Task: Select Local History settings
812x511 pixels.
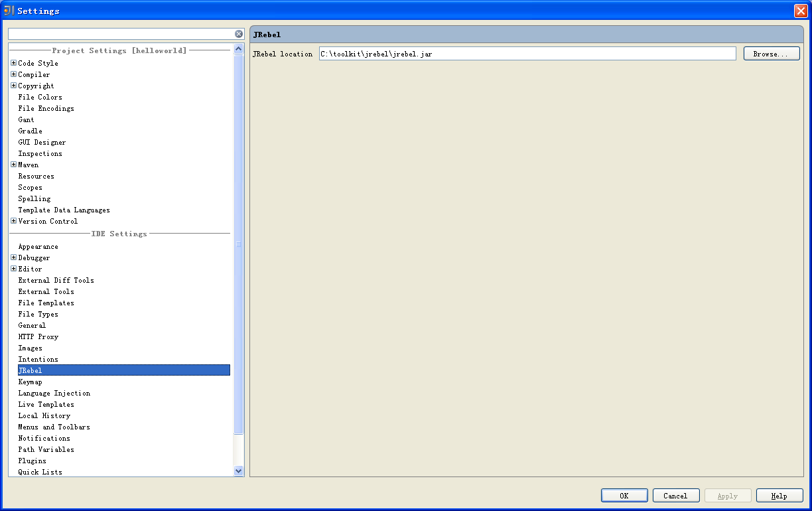Action: (44, 415)
